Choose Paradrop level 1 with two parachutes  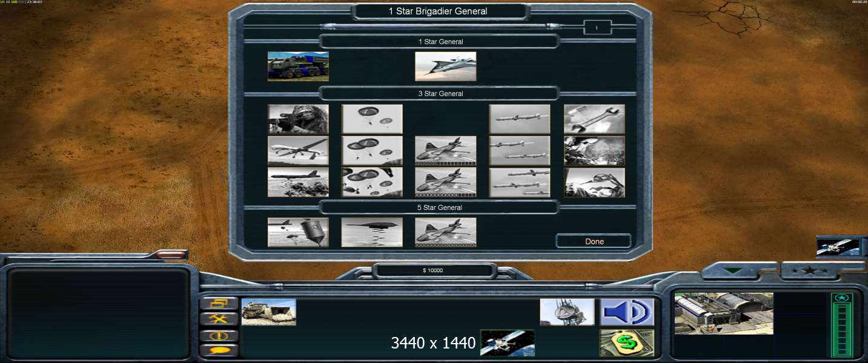(x=372, y=119)
